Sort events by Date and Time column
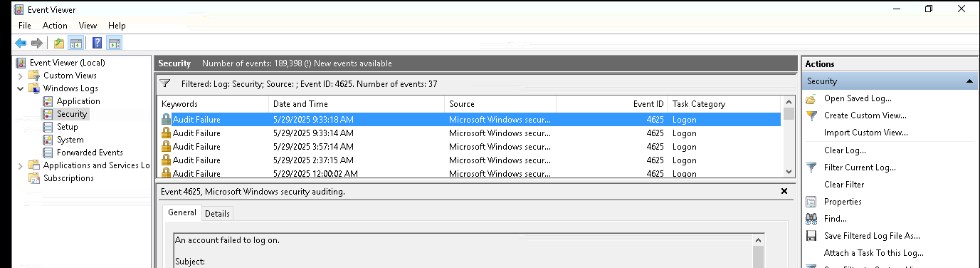This screenshot has width=980, height=268. coord(357,104)
